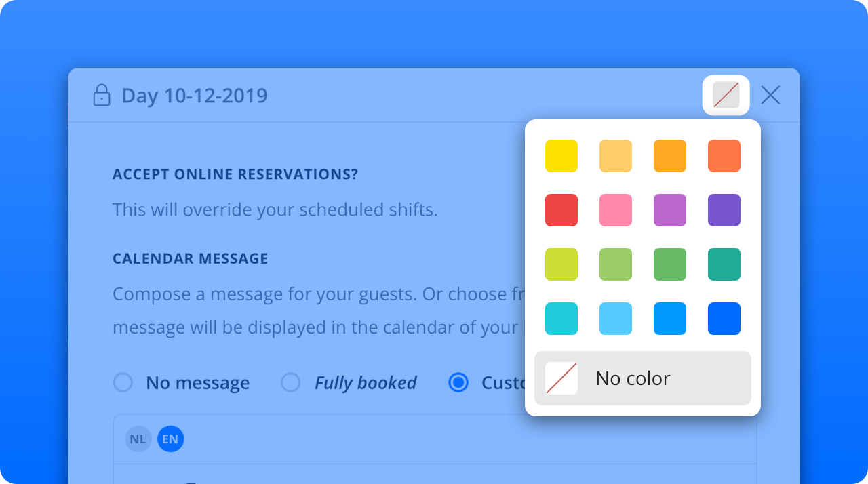The width and height of the screenshot is (868, 484).
Task: Pick the cyan turquoise swatch
Action: [x=561, y=319]
